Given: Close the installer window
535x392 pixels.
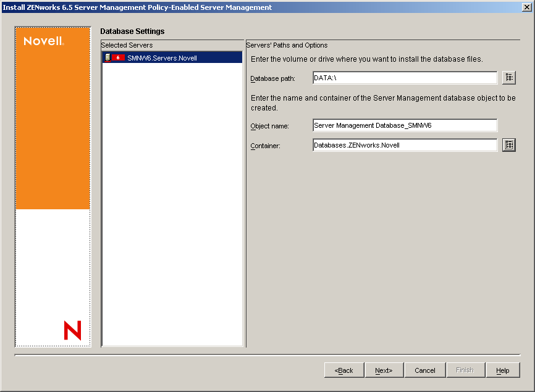Looking at the screenshot, I should click(x=527, y=6).
